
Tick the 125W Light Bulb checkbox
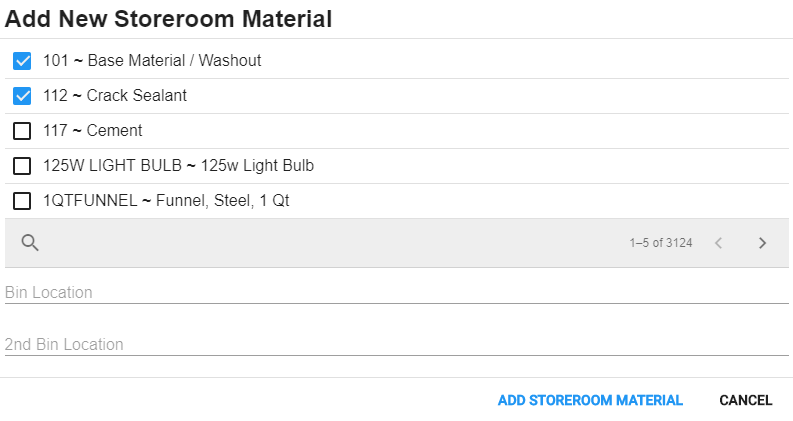click(22, 166)
